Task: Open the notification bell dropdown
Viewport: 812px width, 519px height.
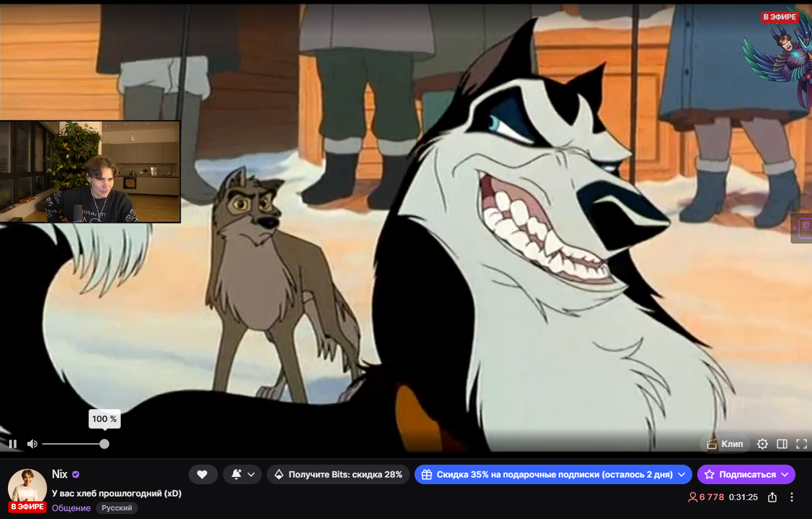Action: click(x=242, y=474)
